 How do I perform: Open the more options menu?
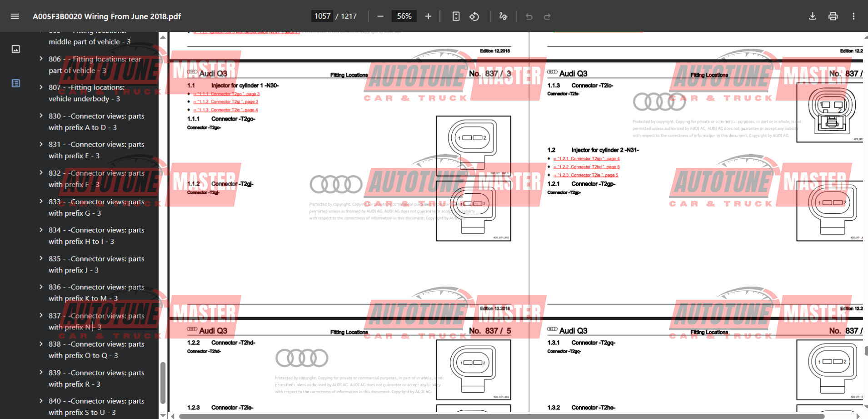(853, 16)
